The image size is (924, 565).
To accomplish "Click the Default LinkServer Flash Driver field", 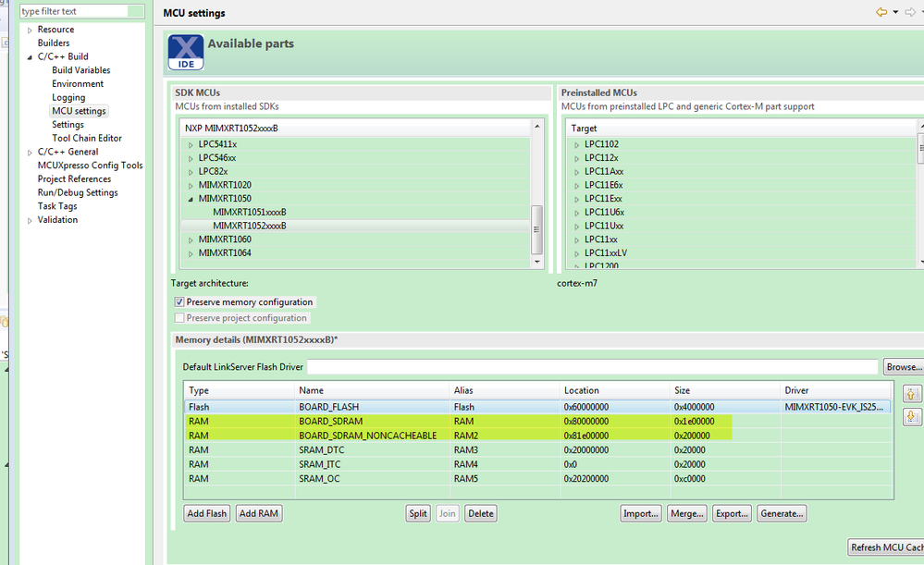I will tap(592, 366).
